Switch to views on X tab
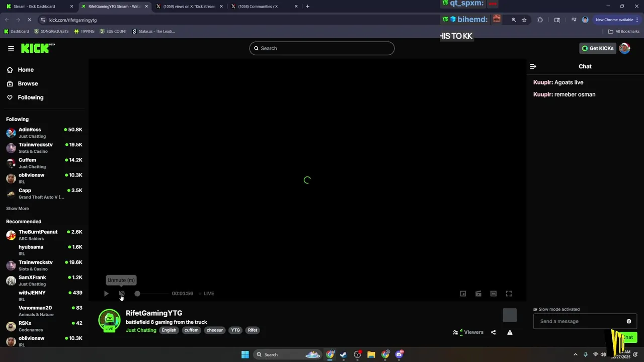Viewport: 644px width, 362px height. pyautogui.click(x=190, y=7)
